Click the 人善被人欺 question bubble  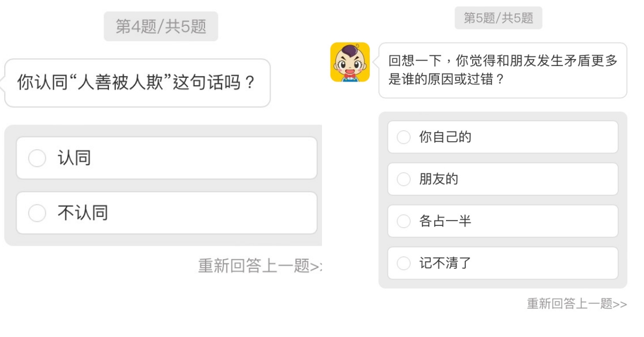137,83
